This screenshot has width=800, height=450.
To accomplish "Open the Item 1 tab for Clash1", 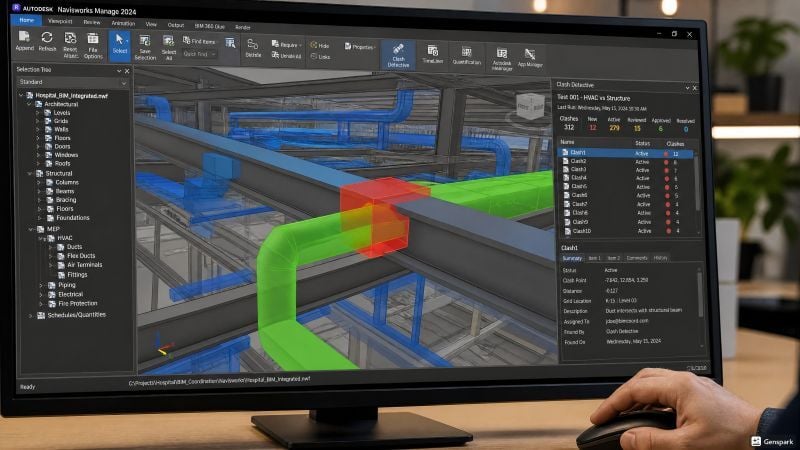I will 594,258.
